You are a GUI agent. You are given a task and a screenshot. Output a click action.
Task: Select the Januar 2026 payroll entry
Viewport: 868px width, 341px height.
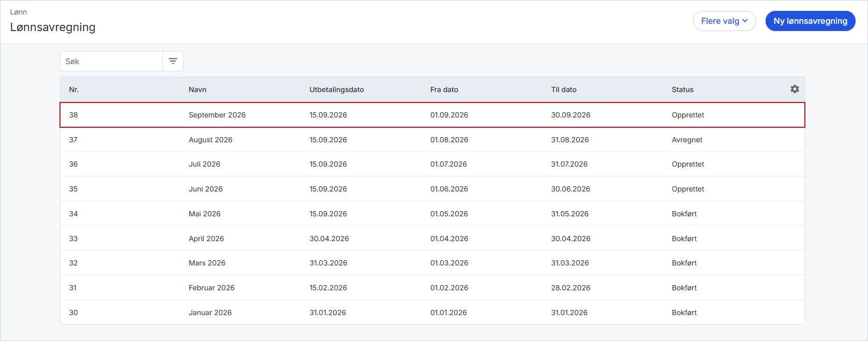point(432,313)
